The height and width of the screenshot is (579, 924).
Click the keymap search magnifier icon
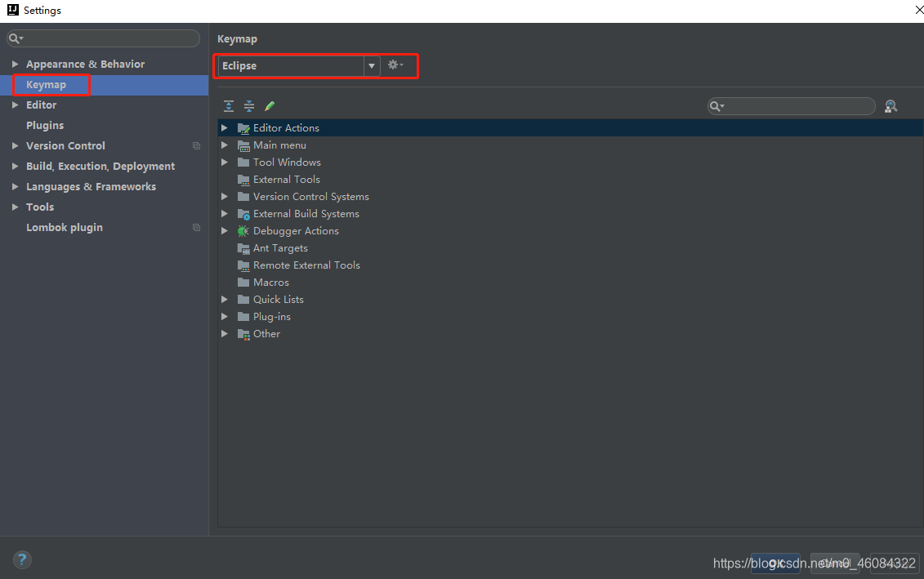point(716,106)
